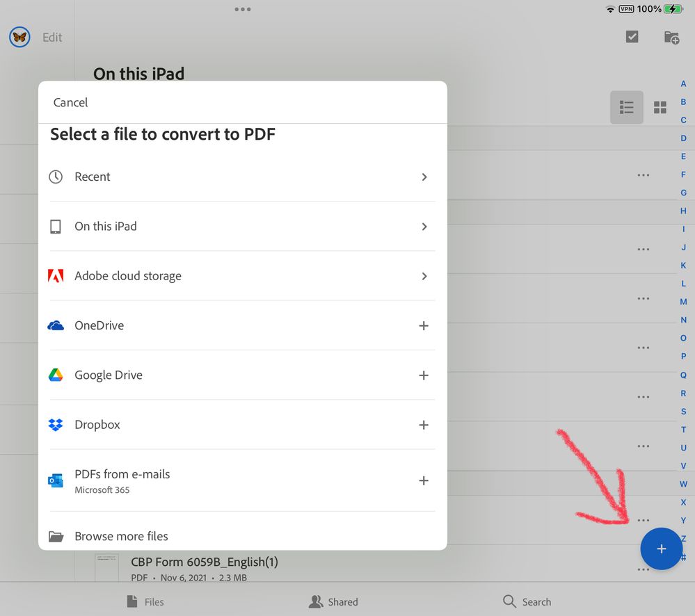The height and width of the screenshot is (616, 695).
Task: Open more options for CBP Form 6059B
Action: tap(643, 569)
